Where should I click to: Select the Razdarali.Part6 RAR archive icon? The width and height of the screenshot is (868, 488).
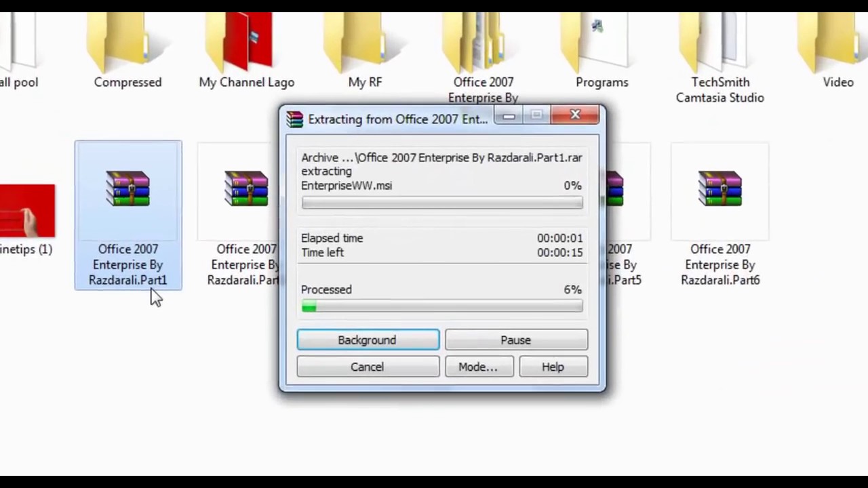coord(720,188)
